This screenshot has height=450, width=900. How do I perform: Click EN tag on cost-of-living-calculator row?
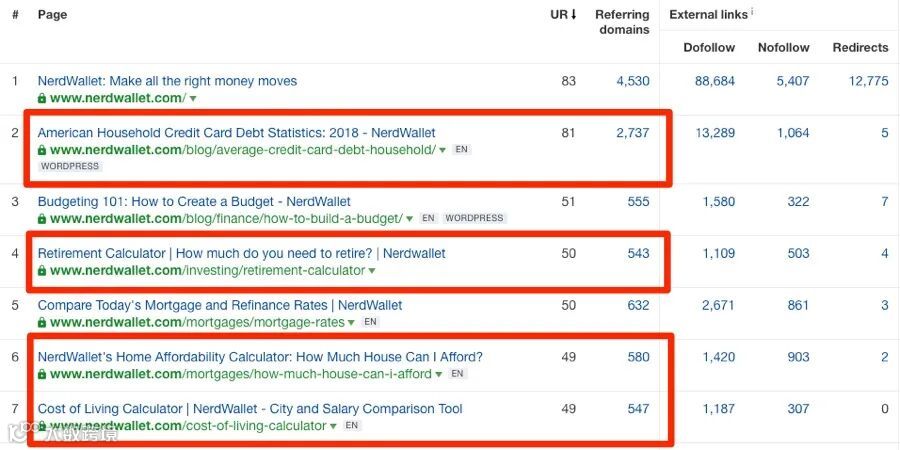tap(352, 426)
